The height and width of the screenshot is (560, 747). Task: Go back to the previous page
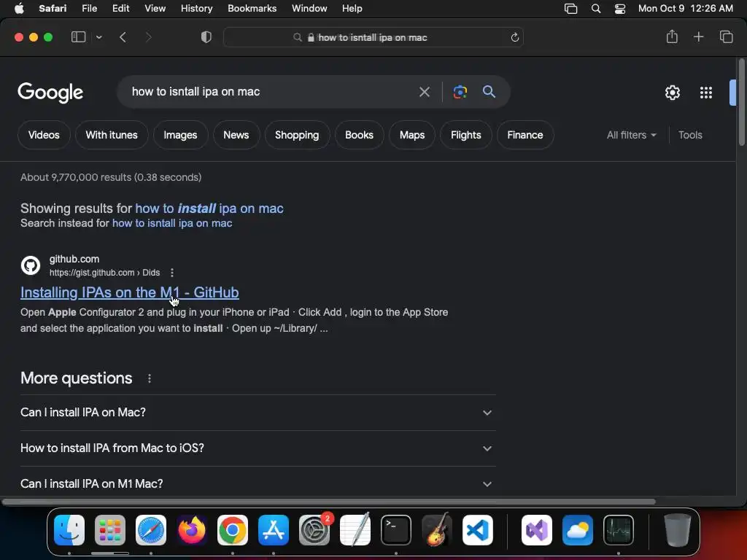pyautogui.click(x=123, y=37)
